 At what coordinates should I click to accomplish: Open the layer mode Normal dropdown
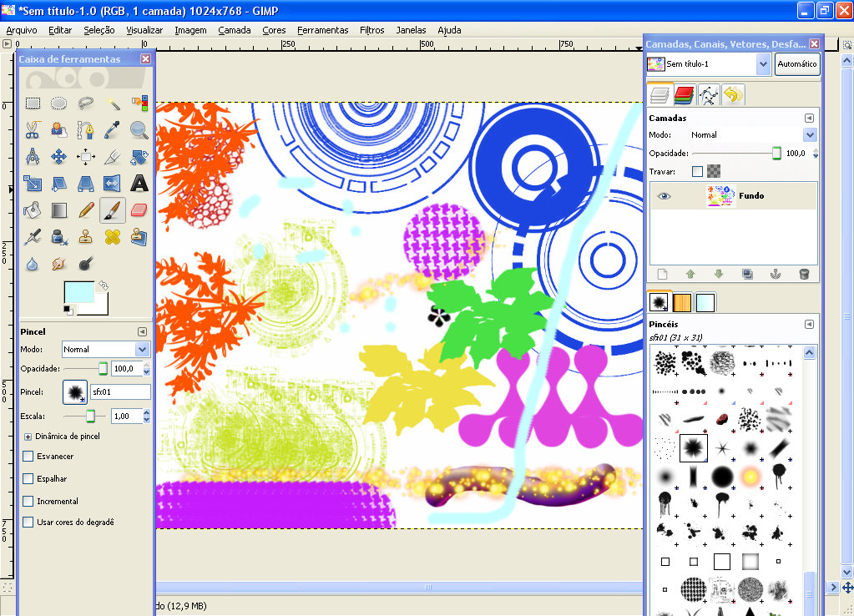[751, 134]
